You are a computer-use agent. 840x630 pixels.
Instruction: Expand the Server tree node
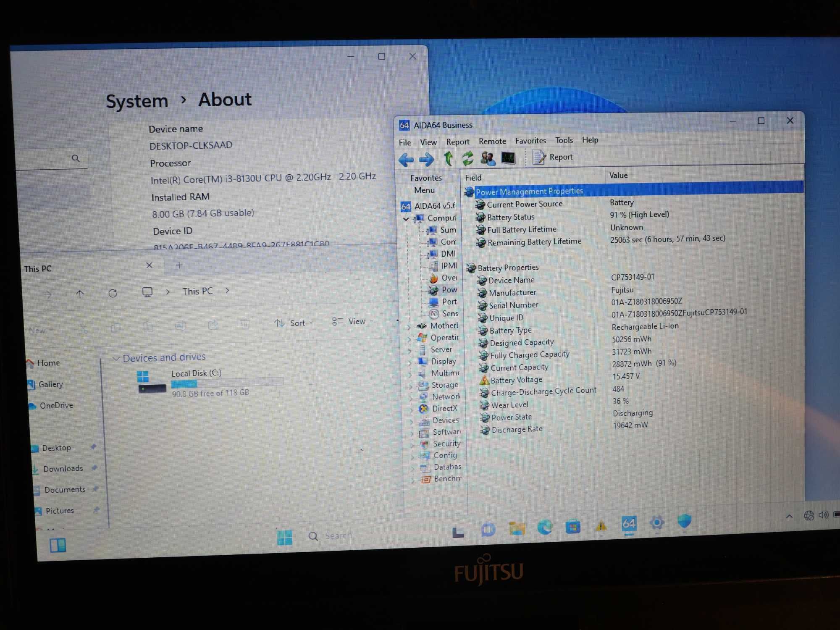tap(410, 351)
